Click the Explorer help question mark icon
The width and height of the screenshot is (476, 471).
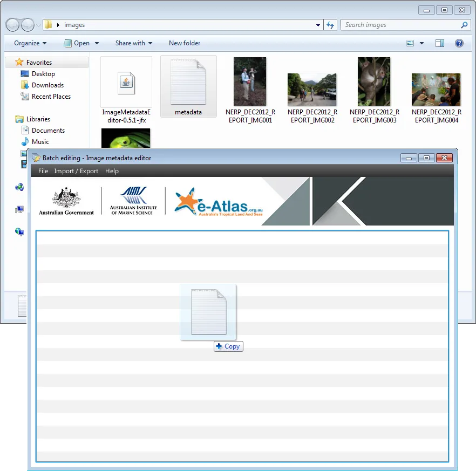point(459,43)
